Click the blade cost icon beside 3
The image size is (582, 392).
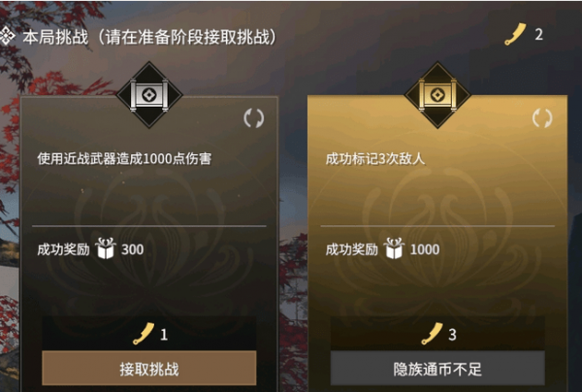pyautogui.click(x=432, y=334)
